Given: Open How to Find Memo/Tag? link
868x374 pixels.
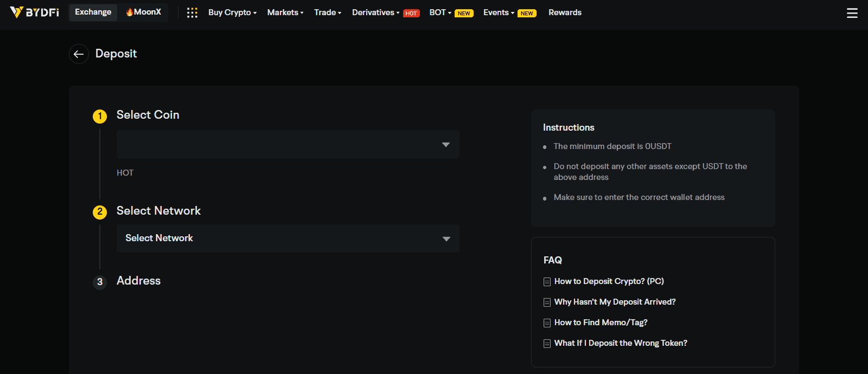Looking at the screenshot, I should [x=601, y=323].
